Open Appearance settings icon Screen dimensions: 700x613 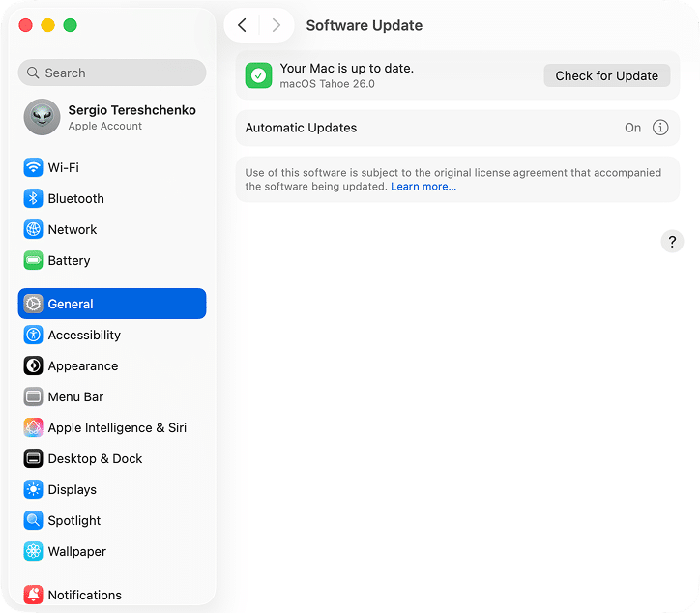tap(34, 365)
